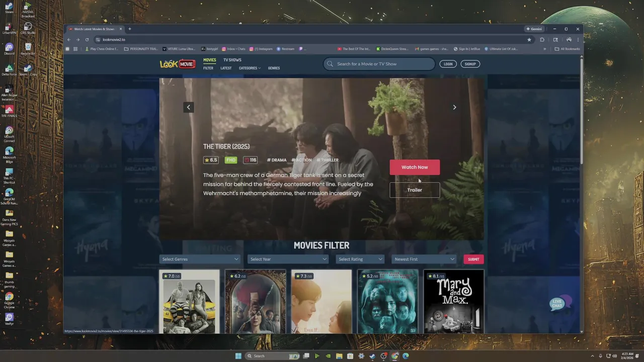Open the movie poster rated 6.2
The height and width of the screenshot is (362, 644).
click(x=256, y=302)
